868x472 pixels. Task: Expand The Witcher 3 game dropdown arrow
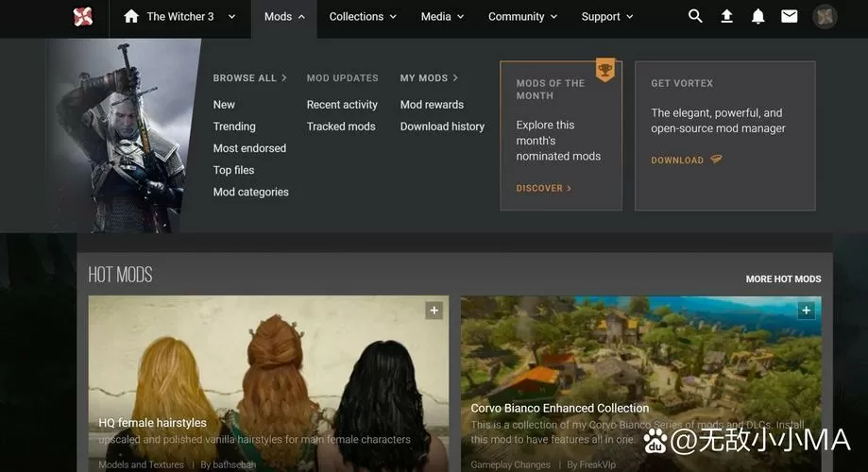(x=232, y=17)
